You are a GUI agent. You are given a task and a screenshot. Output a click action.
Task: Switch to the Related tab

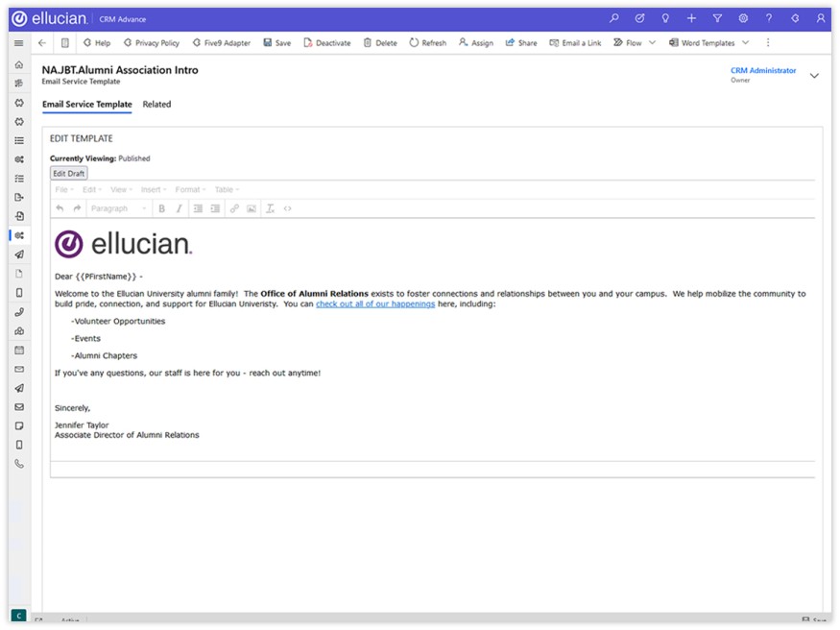pos(156,105)
